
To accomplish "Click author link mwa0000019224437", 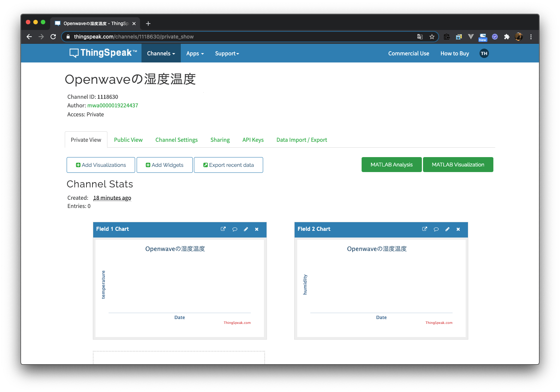I will click(x=113, y=105).
